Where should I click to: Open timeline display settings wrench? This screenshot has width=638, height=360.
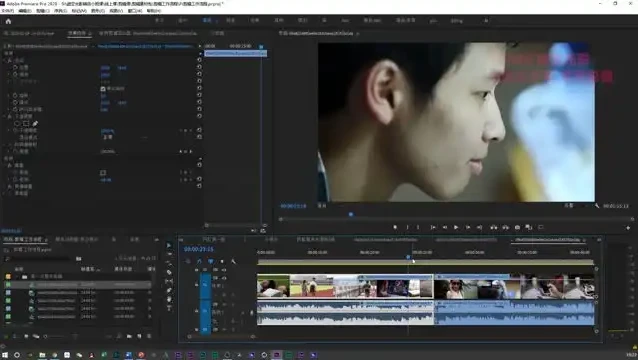point(233,261)
